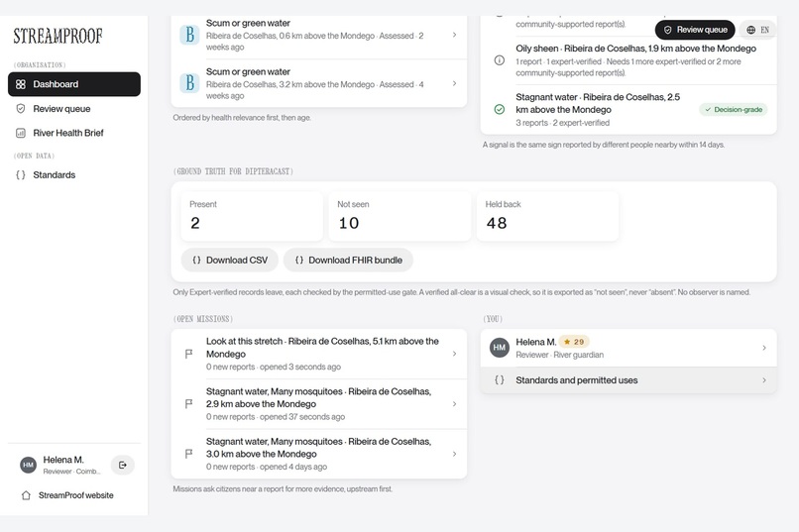Click the info icon beside Oily sheen signal
This screenshot has height=532, width=799.
point(500,60)
